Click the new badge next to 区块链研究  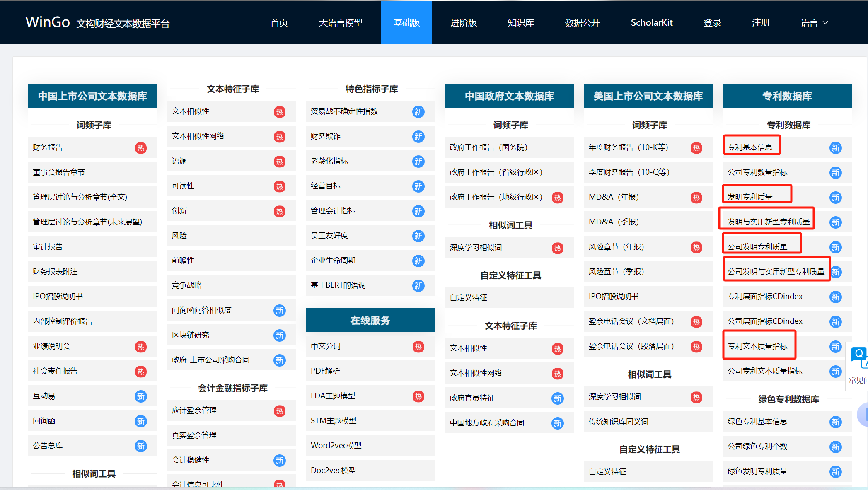pyautogui.click(x=280, y=336)
